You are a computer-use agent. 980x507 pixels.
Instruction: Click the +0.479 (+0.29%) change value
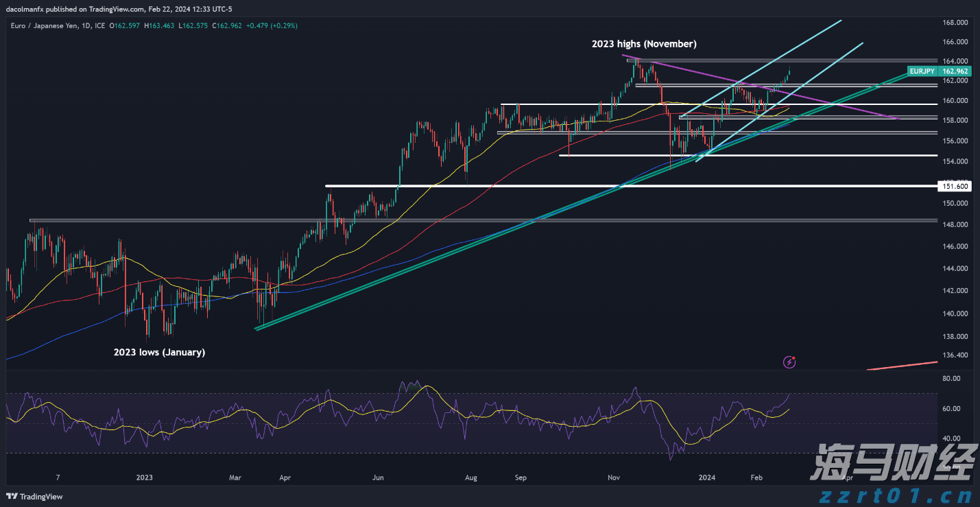[x=273, y=25]
